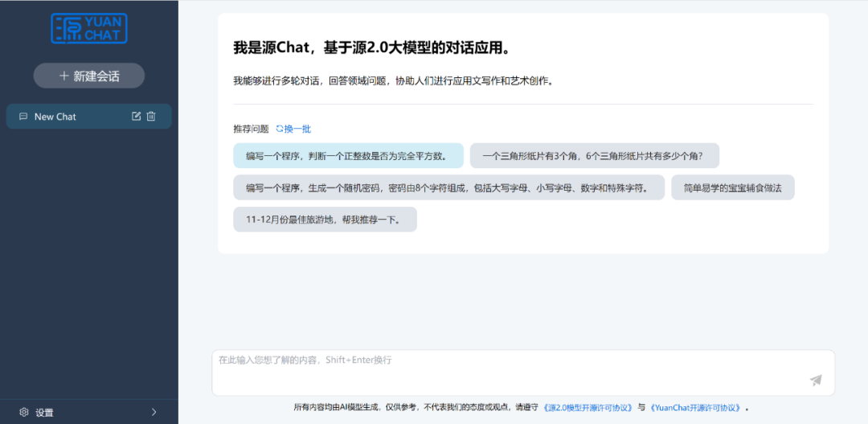
Task: Send message with paper plane icon
Action: coord(816,381)
